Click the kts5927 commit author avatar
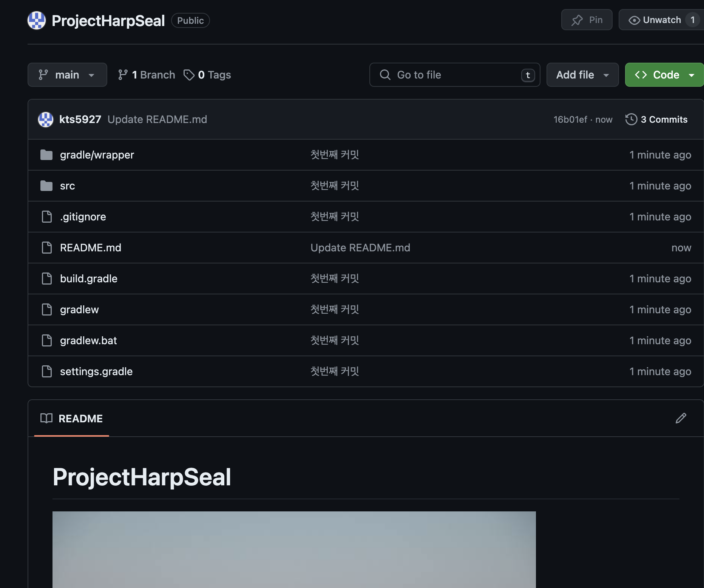 coord(46,119)
